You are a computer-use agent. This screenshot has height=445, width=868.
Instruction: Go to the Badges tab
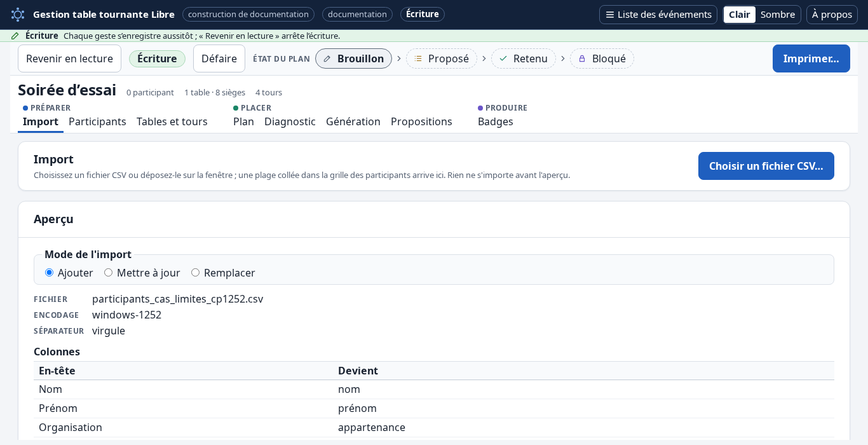click(x=496, y=121)
